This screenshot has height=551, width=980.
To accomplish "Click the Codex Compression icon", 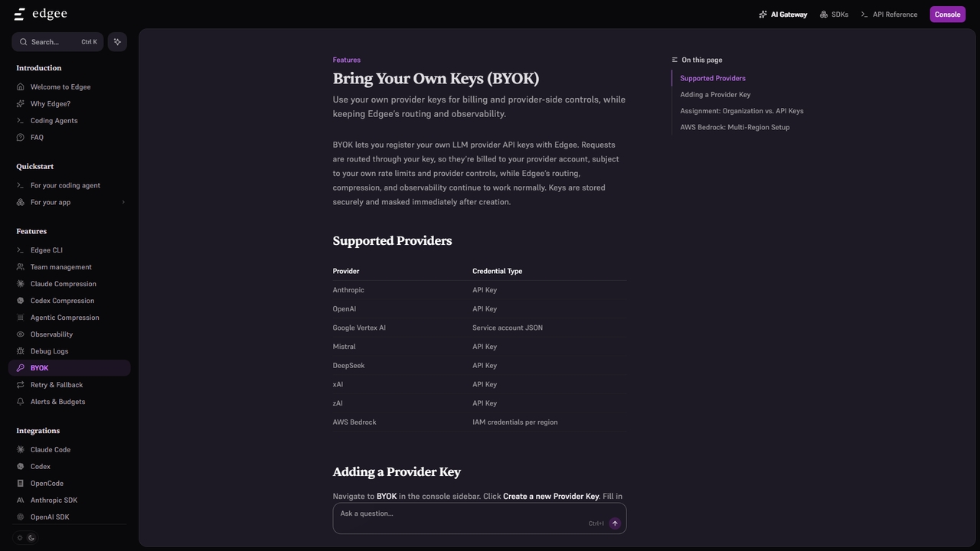I will point(21,301).
